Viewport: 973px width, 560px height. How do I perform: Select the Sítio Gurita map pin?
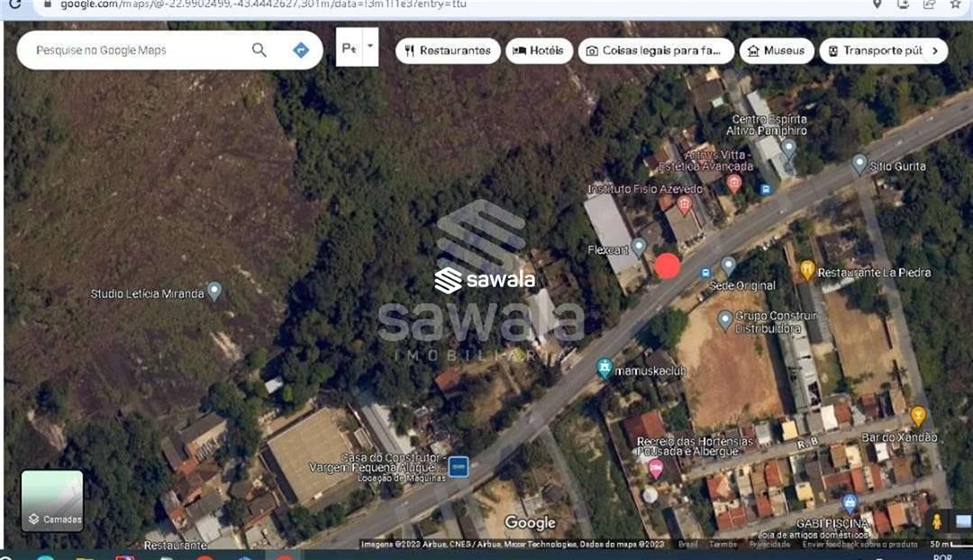coord(859,164)
